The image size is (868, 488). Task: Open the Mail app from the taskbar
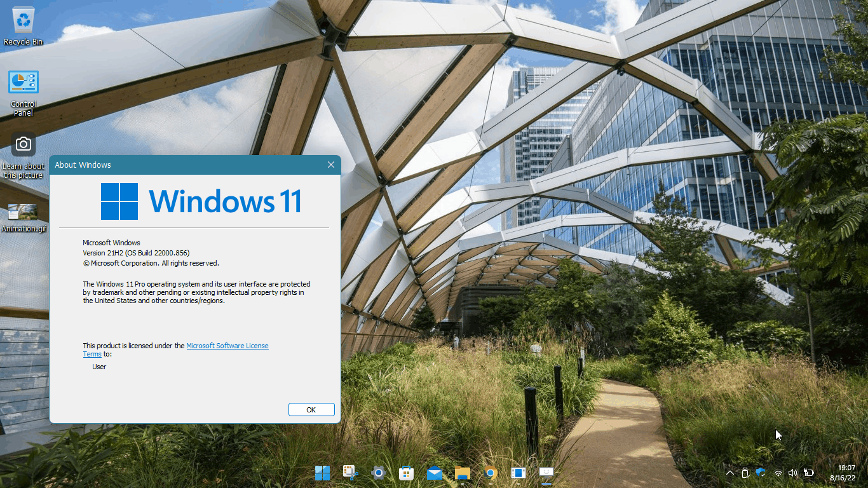pyautogui.click(x=435, y=473)
